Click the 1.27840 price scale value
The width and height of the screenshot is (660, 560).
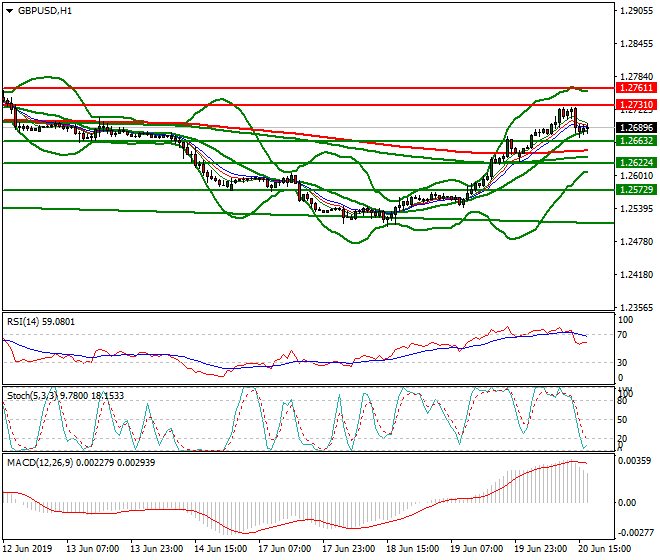pos(637,77)
